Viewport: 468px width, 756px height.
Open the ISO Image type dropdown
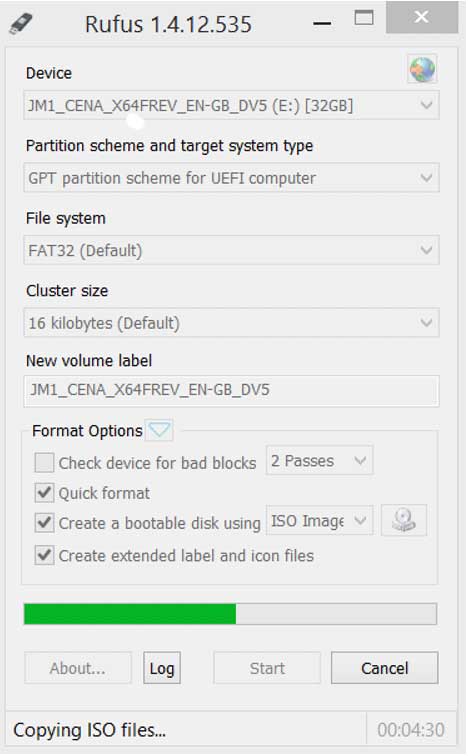tap(320, 520)
